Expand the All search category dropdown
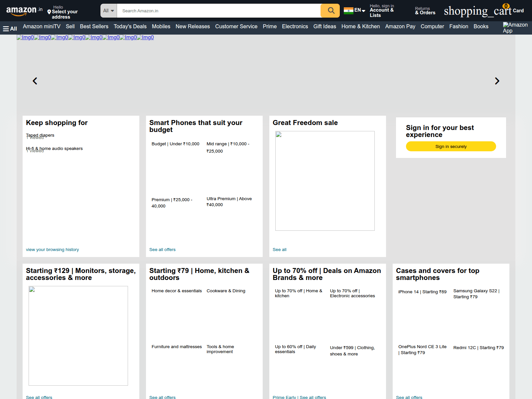 (109, 11)
